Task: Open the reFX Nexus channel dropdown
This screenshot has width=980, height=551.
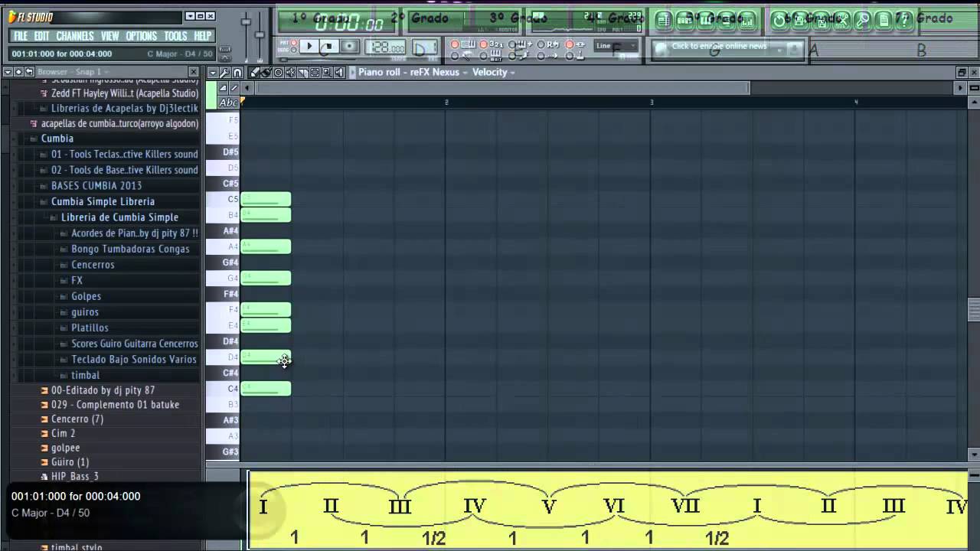Action: [439, 72]
